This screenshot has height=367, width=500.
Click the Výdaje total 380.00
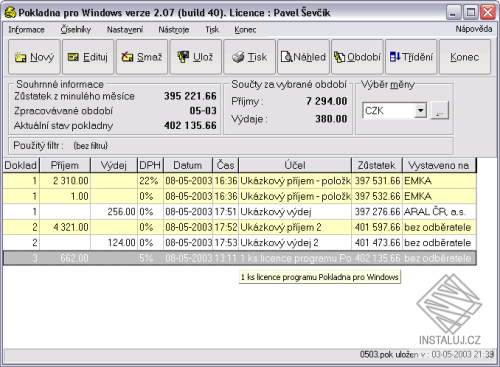point(331,119)
